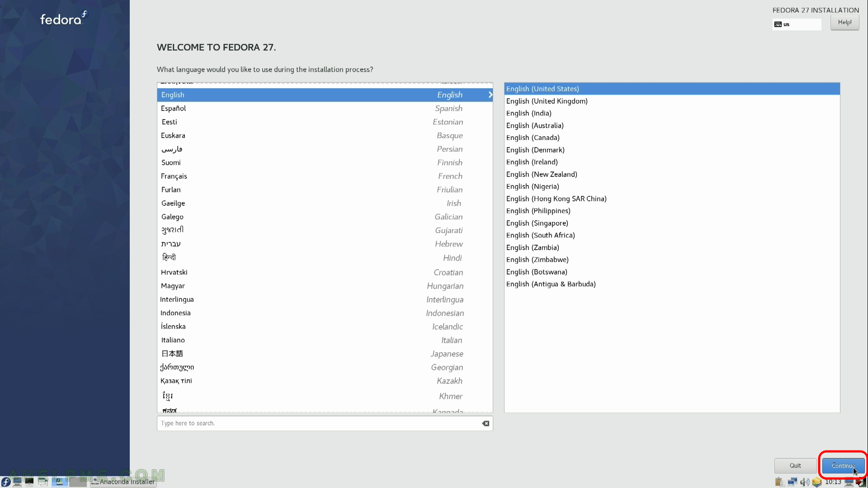Activate Anaconda Installer taskbar button

click(123, 482)
